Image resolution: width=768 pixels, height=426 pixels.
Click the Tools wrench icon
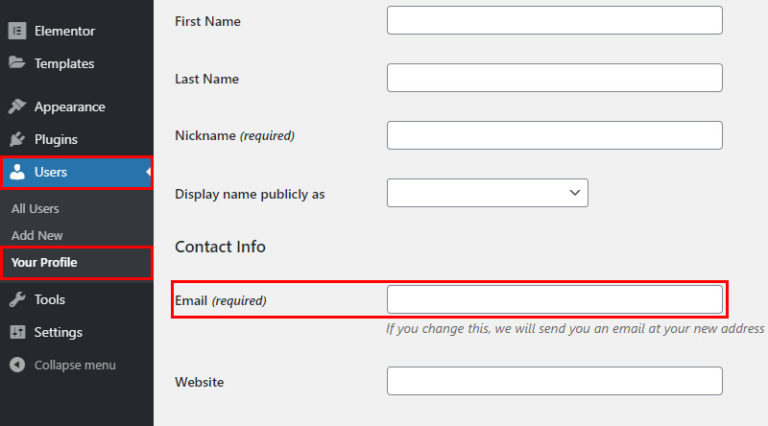coord(17,299)
